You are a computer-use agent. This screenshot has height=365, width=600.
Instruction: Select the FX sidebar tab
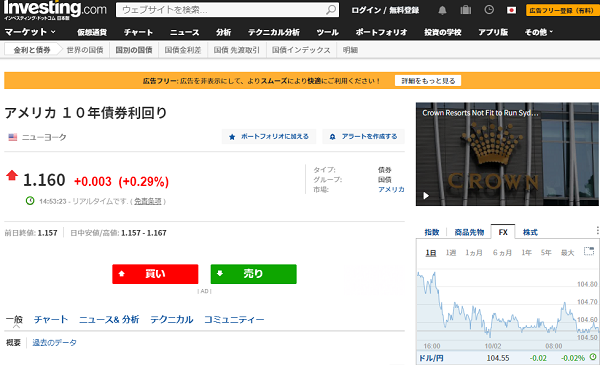point(503,232)
